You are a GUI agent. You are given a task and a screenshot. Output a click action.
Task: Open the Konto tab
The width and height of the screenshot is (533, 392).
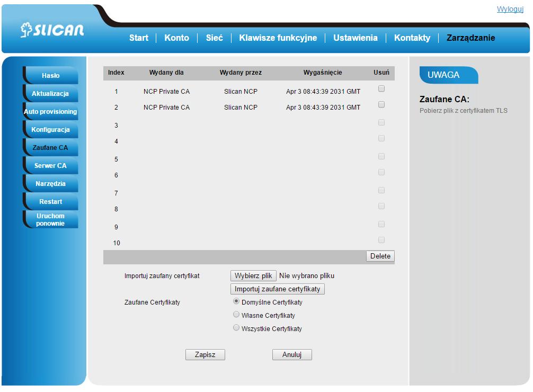click(x=177, y=38)
